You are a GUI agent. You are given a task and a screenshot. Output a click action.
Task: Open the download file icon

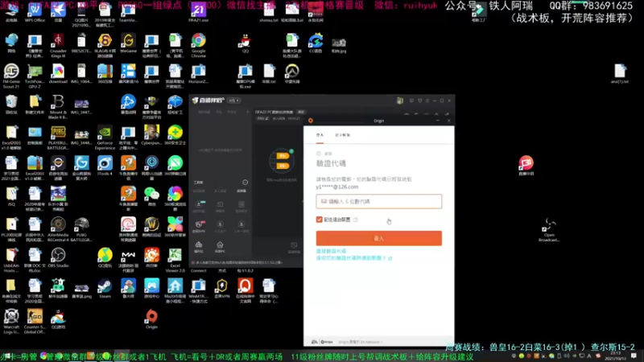pos(58,73)
